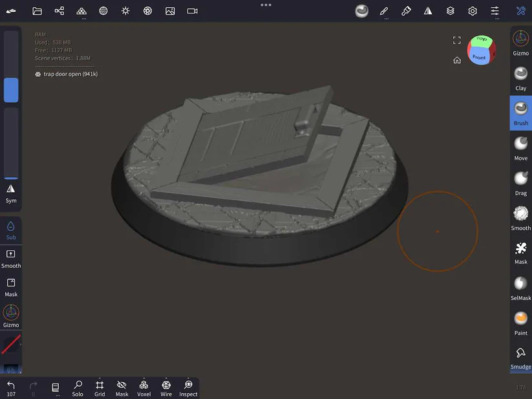Click the brush intensity slider
This screenshot has width=532, height=399.
[x=11, y=144]
